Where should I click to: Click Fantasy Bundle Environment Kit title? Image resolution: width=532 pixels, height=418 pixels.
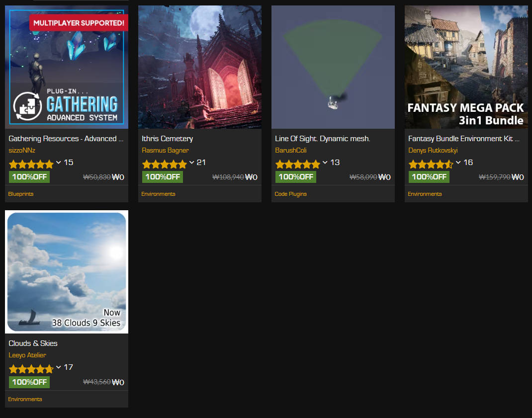click(x=463, y=139)
